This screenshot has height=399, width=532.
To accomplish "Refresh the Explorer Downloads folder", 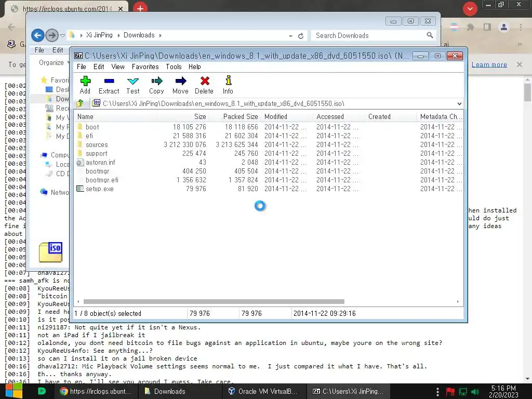I will click(x=301, y=36).
